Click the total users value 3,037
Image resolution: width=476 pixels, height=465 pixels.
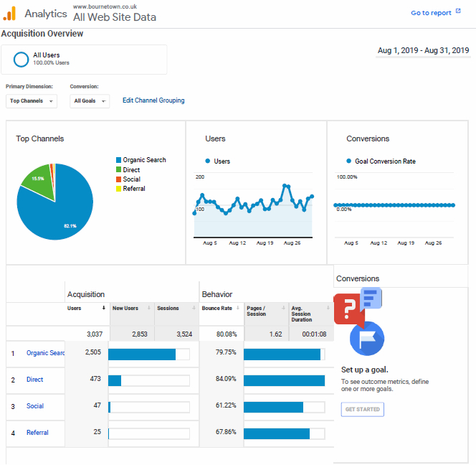[x=95, y=334]
